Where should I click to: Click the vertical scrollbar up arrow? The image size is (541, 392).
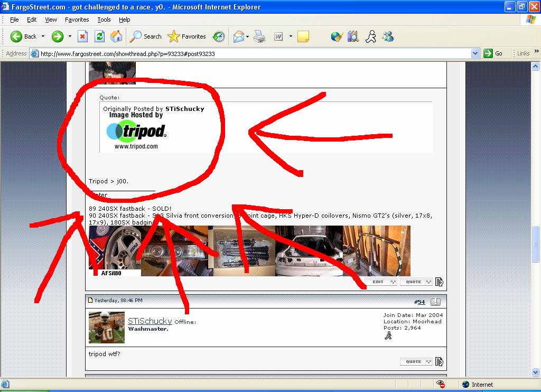(x=536, y=66)
